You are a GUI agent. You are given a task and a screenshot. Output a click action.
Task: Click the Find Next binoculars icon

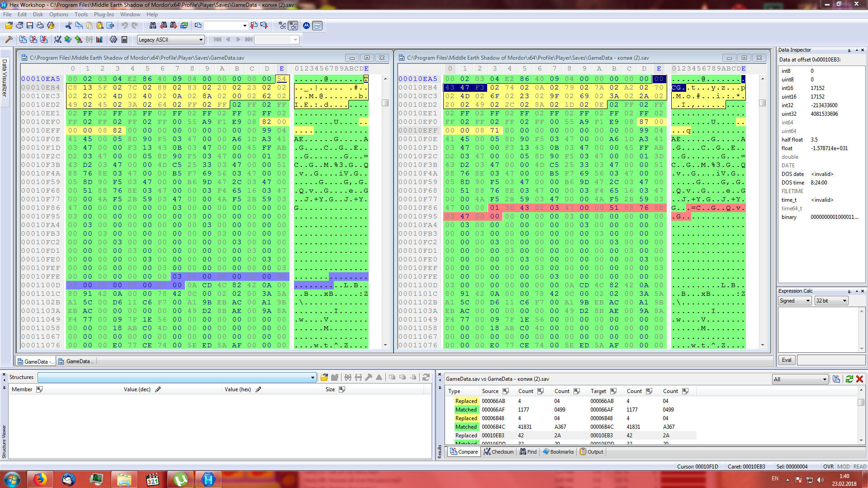pyautogui.click(x=174, y=26)
